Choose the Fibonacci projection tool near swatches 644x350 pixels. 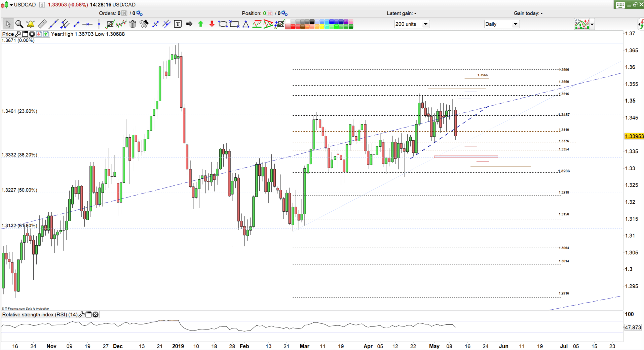[279, 24]
